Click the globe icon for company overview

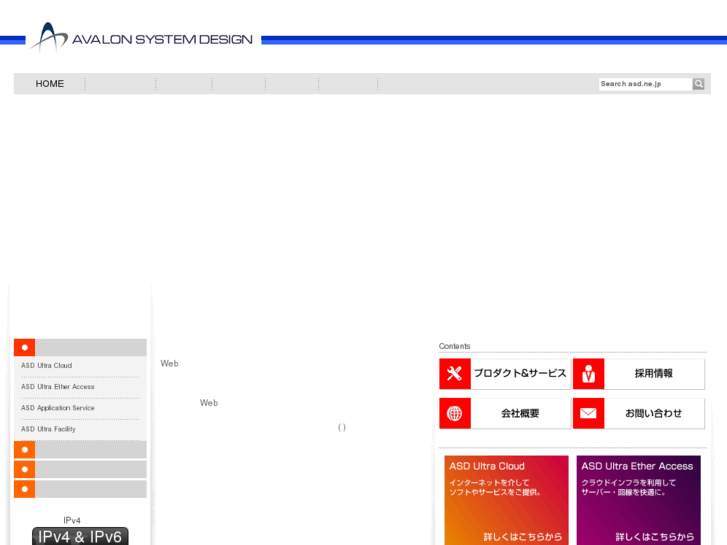[455, 413]
